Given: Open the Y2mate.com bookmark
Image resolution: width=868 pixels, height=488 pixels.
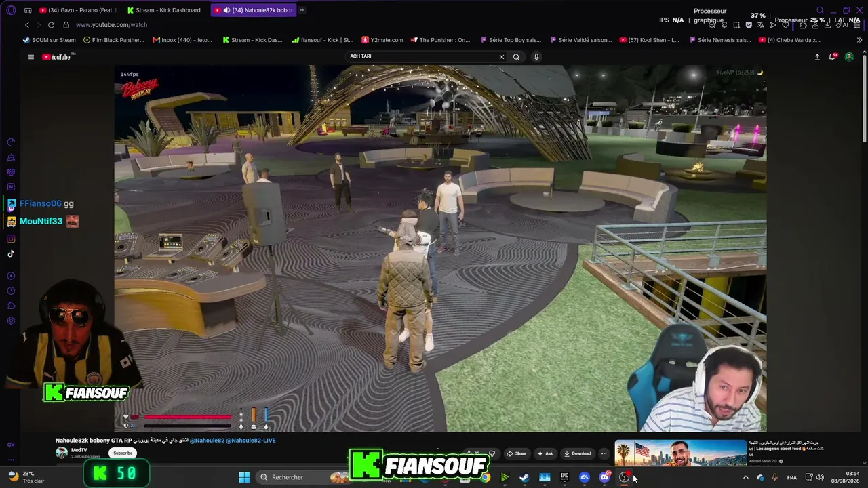Looking at the screenshot, I should 382,40.
